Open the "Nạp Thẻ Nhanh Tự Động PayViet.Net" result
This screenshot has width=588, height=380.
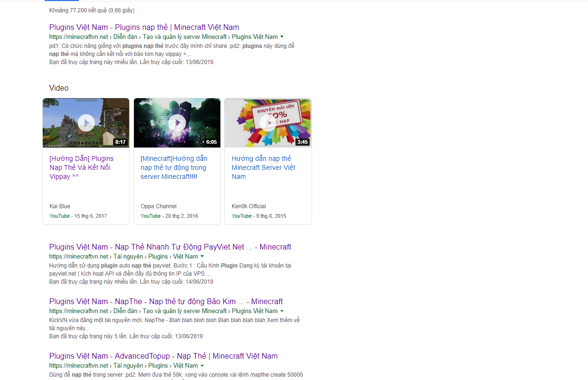(170, 247)
